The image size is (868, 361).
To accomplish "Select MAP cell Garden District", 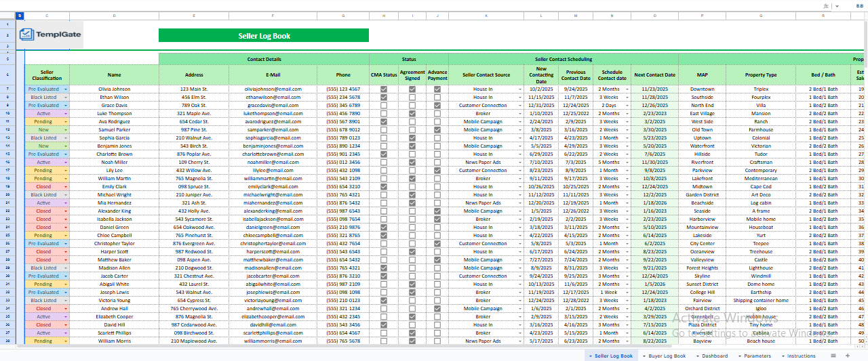I will (702, 194).
